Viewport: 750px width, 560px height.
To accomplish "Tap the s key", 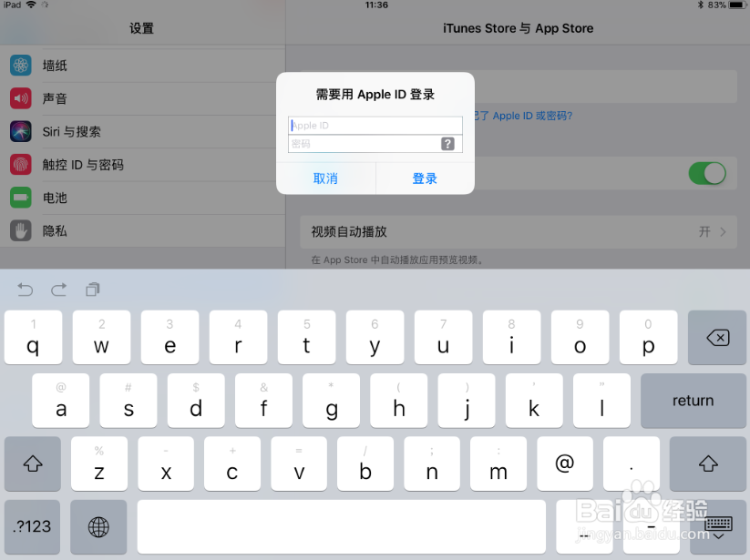I will coord(128,401).
